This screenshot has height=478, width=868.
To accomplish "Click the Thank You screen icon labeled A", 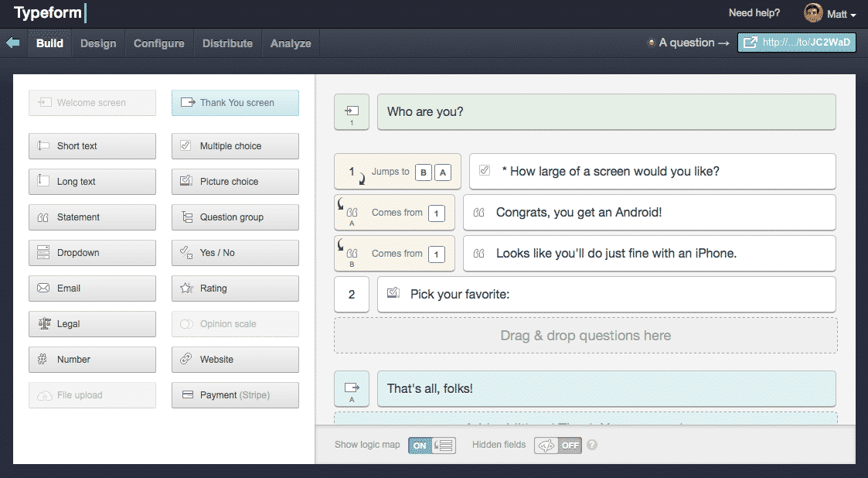I will pyautogui.click(x=352, y=388).
